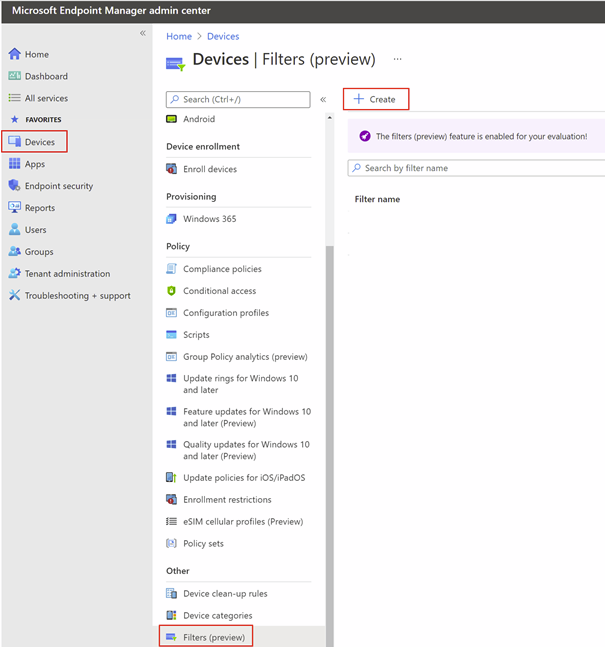Image resolution: width=605 pixels, height=647 pixels.
Task: Click the Dashboard chart icon
Action: tap(14, 76)
